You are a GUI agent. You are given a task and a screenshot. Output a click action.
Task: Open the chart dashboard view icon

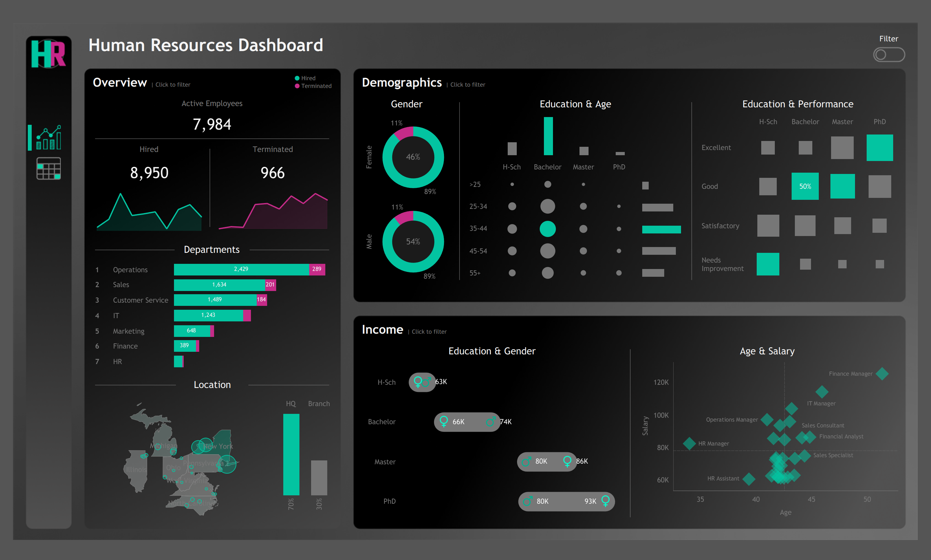49,137
